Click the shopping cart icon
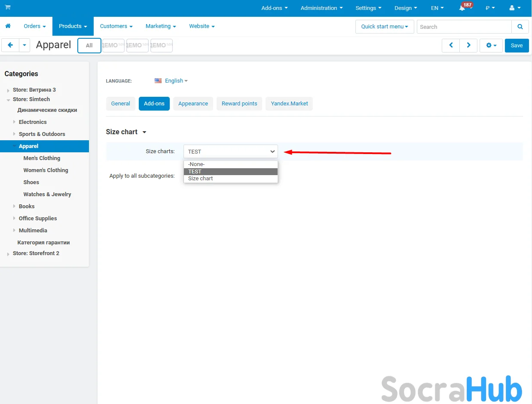 [8, 7]
